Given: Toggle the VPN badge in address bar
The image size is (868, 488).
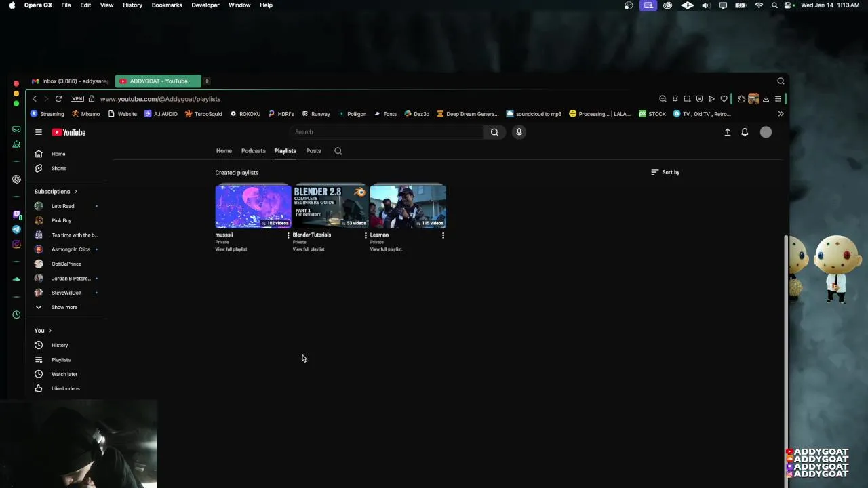Looking at the screenshot, I should [x=77, y=99].
